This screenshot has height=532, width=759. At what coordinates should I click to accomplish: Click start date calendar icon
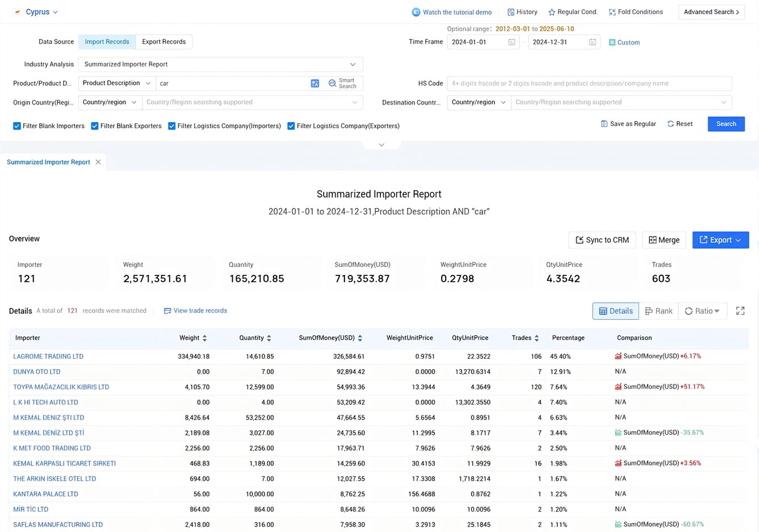pyautogui.click(x=511, y=42)
